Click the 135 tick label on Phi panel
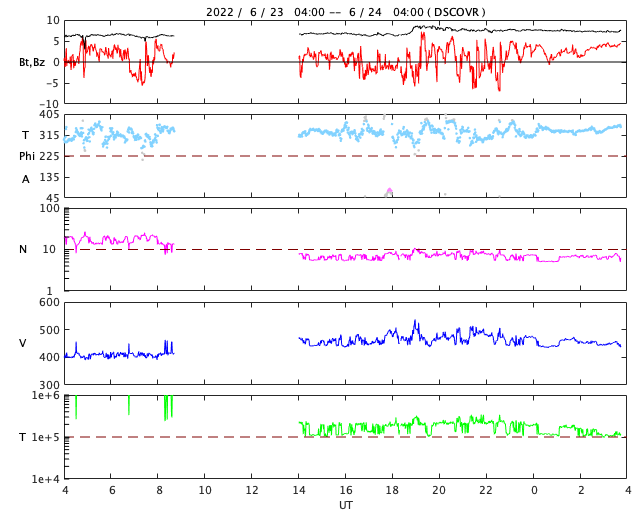 [49, 177]
